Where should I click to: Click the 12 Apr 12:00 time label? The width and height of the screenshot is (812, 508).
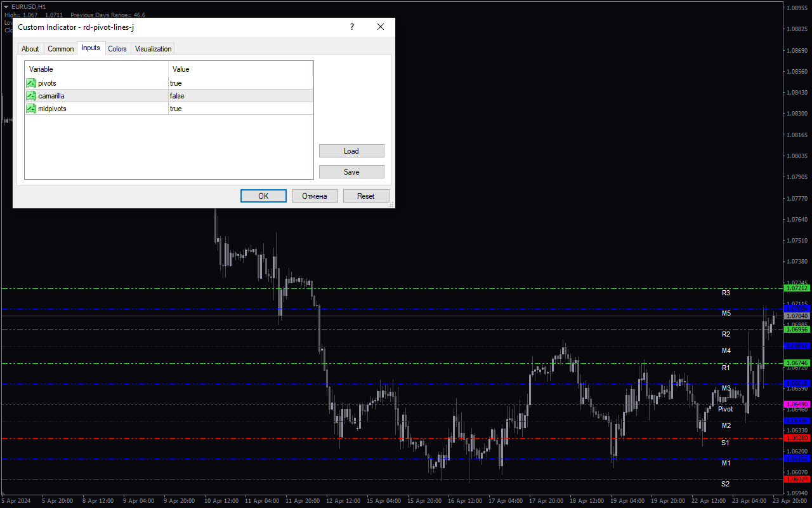(343, 501)
